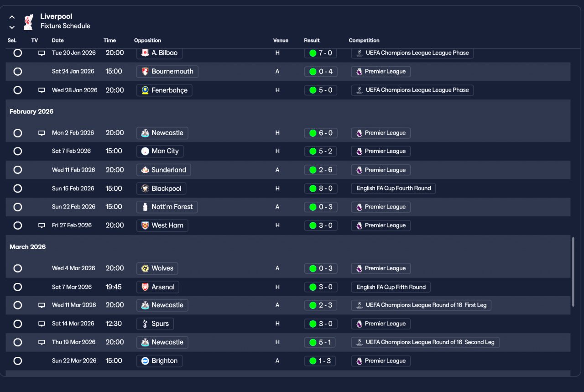Click the Liverpool club crest icon
The height and width of the screenshot is (392, 584).
click(28, 21)
